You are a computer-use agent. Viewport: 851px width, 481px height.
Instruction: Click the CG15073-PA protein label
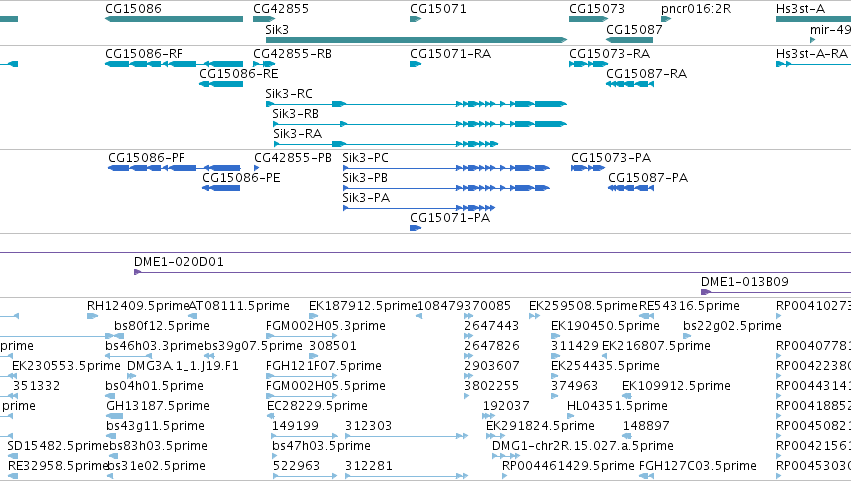click(611, 158)
